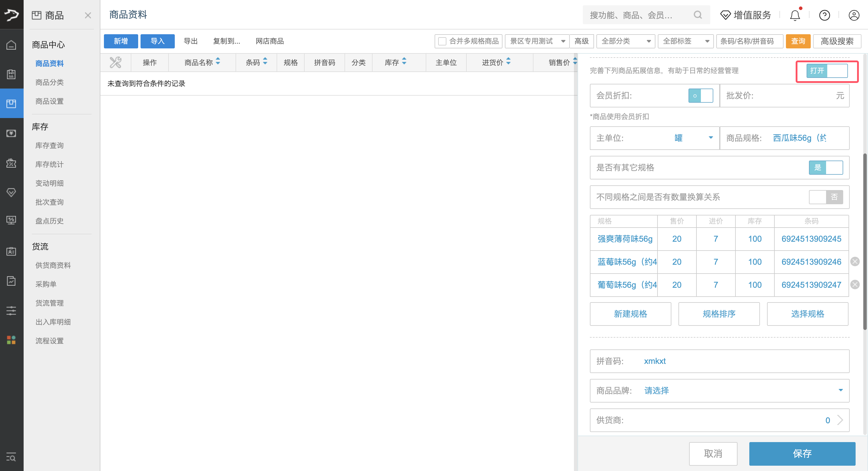868x471 pixels.
Task: Sort by 条码 column arrows
Action: tap(265, 61)
